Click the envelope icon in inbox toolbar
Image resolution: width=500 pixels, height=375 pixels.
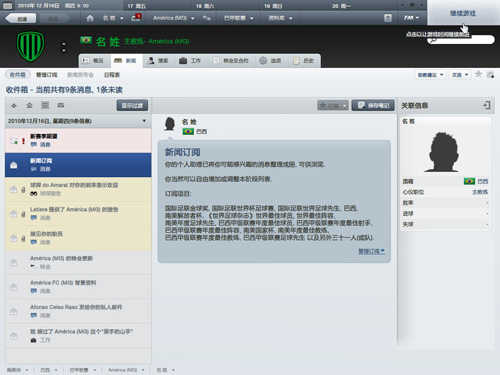pos(60,105)
